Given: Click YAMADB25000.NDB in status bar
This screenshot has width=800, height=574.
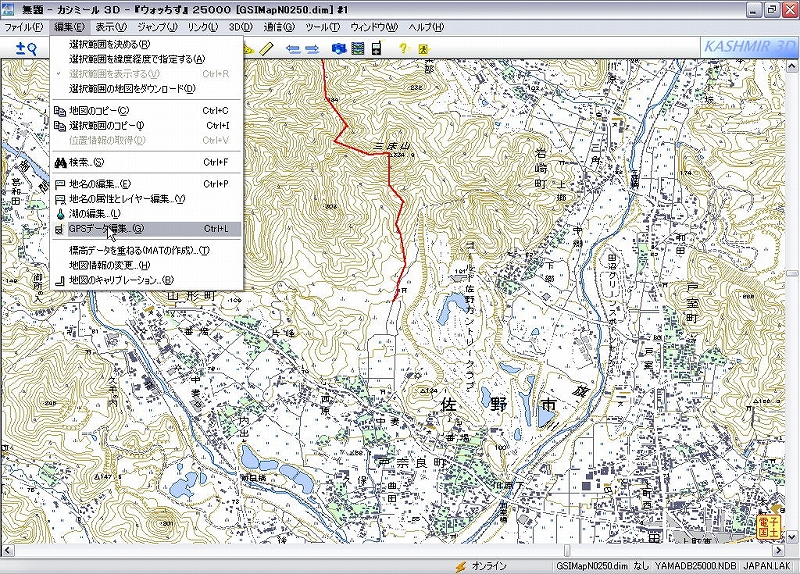Looking at the screenshot, I should click(696, 566).
